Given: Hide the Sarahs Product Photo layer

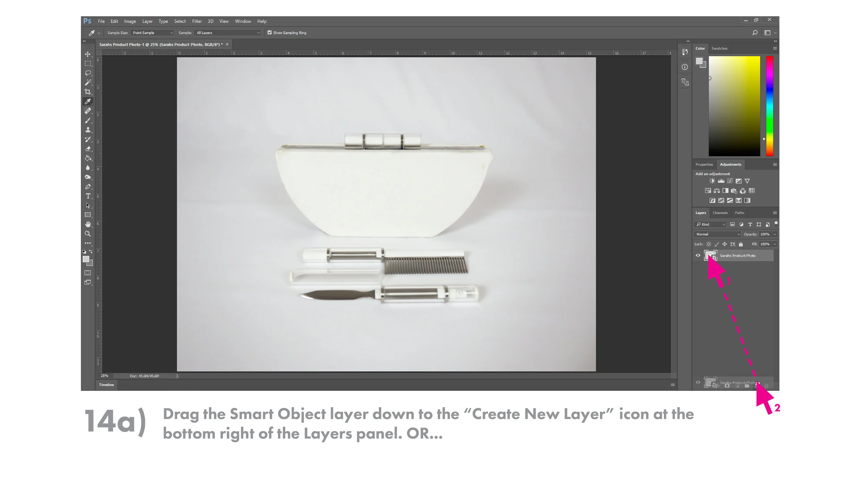Looking at the screenshot, I should (698, 255).
